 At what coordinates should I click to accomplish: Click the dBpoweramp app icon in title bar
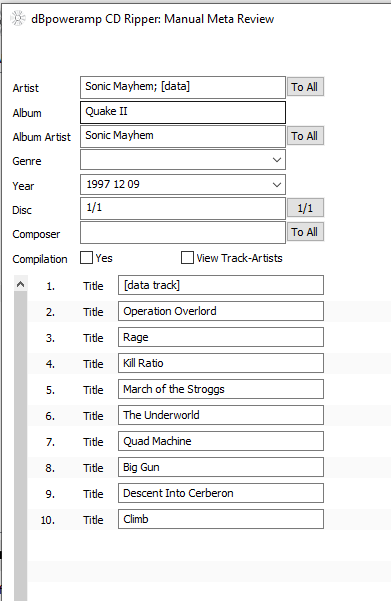coord(18,18)
